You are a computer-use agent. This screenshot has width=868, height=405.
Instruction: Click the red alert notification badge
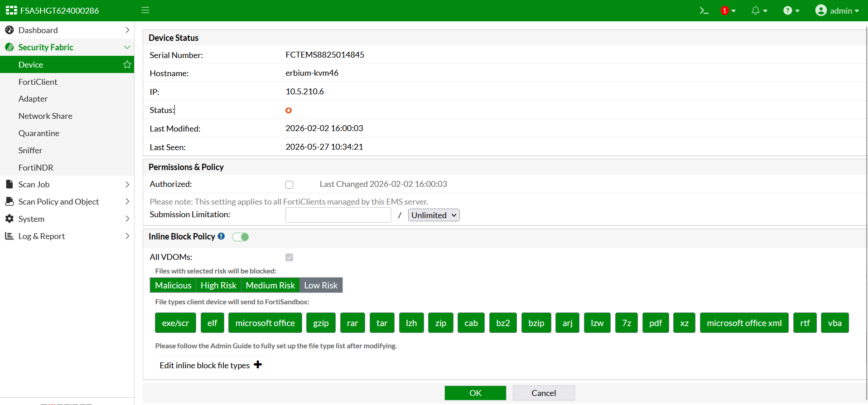pyautogui.click(x=725, y=10)
